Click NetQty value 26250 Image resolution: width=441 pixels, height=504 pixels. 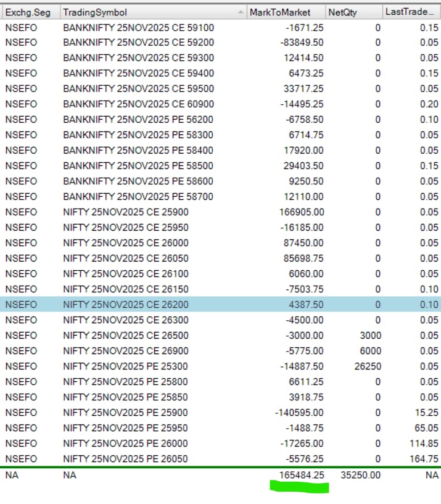coord(368,366)
